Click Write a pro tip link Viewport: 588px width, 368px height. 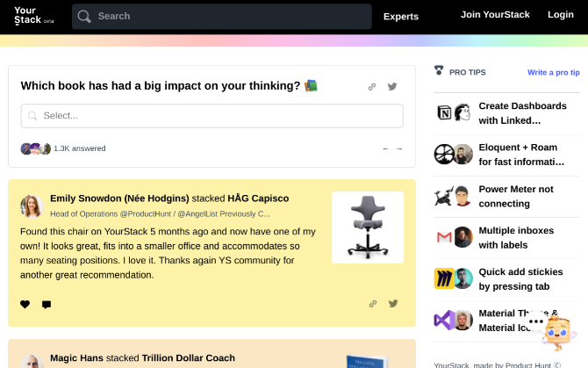pos(553,72)
